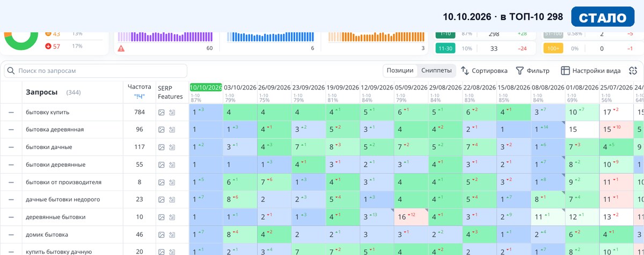Click the SERP Features column header

170,92
